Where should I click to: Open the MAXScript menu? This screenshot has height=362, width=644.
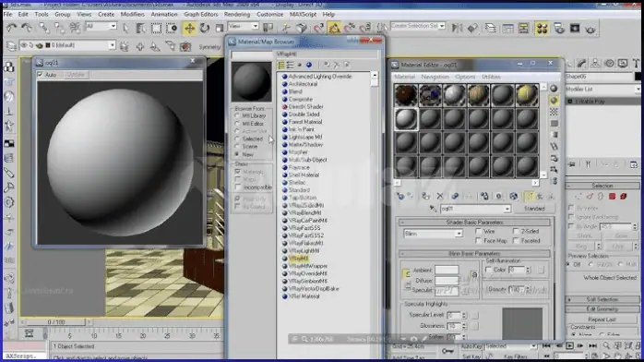pos(304,15)
